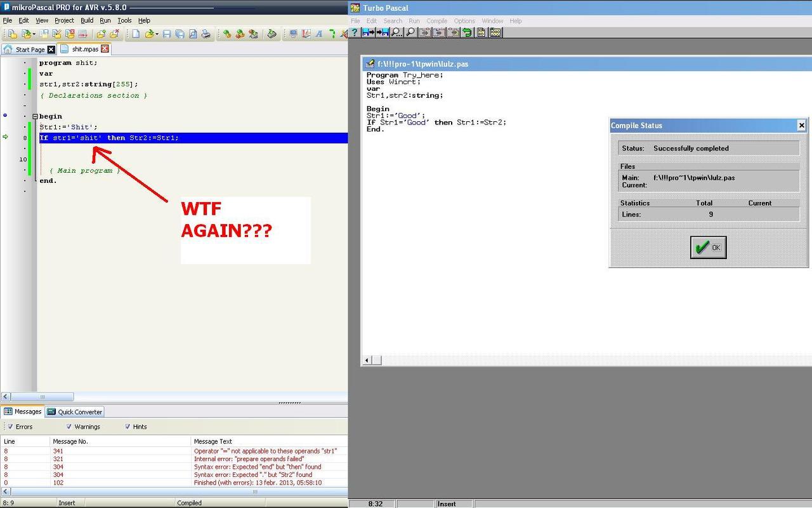Click OK button in Compile Status dialog

tap(708, 248)
